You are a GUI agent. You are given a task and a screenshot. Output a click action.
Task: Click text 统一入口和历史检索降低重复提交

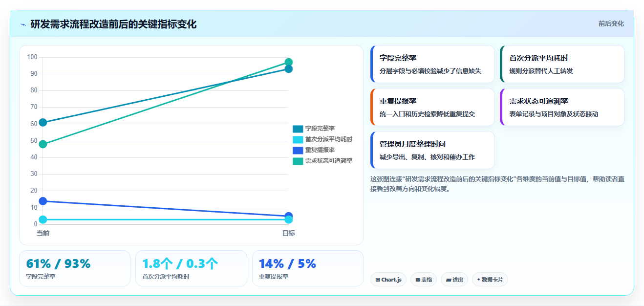coord(427,114)
